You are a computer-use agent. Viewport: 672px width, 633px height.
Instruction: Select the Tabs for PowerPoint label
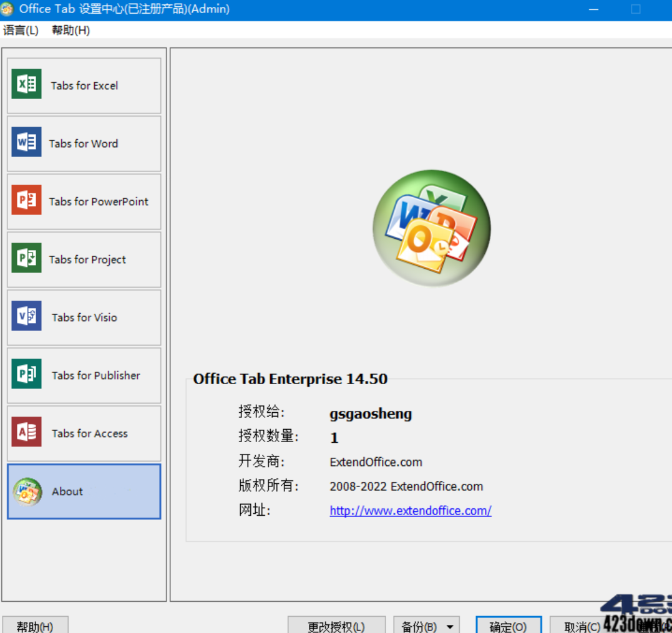(99, 201)
